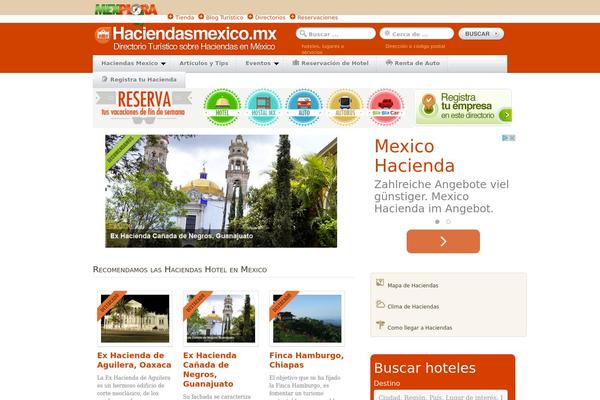Open the Tienda link
The image size is (600, 400).
pos(184,17)
